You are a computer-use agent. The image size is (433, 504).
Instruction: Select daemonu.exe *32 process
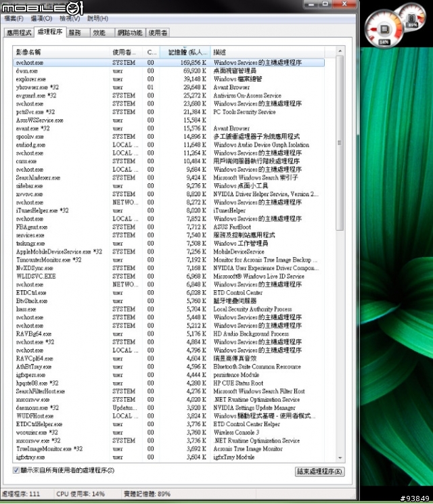click(168, 408)
